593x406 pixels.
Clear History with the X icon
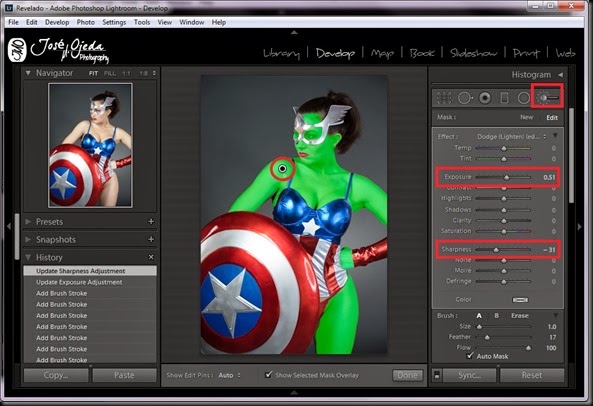(151, 257)
